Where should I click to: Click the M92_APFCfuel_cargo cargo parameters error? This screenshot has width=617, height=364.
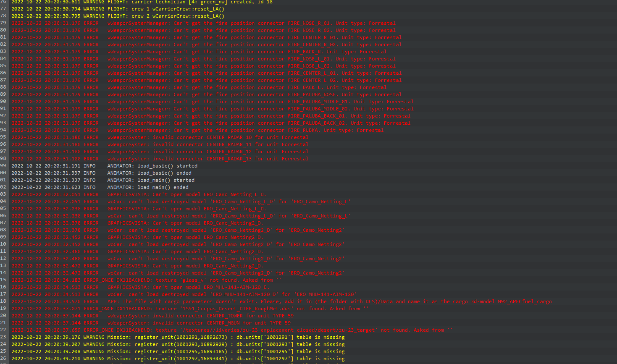[x=281, y=301]
